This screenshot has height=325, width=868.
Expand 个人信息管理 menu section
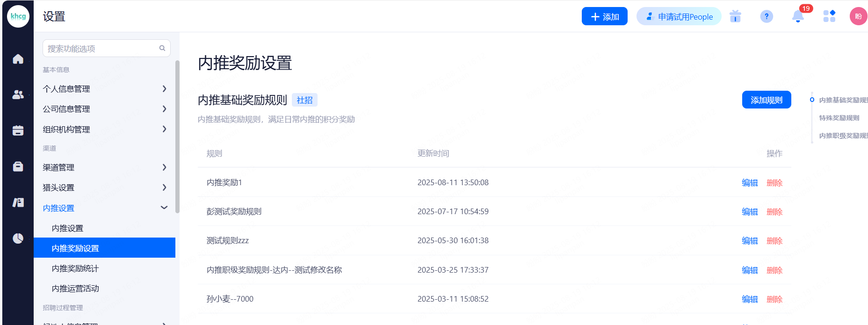[104, 89]
